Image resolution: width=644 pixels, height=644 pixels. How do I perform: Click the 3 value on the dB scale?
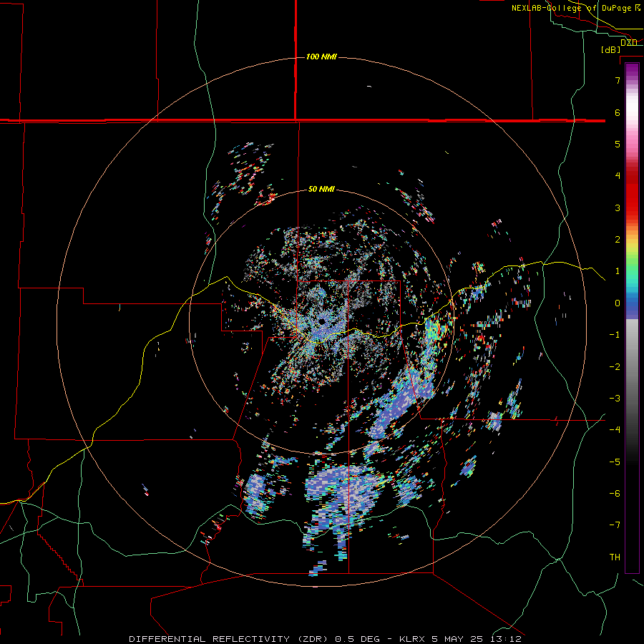pos(618,208)
